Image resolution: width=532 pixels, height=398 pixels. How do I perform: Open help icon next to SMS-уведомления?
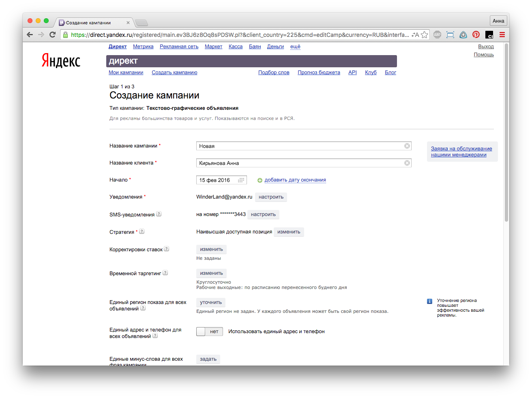click(x=159, y=214)
